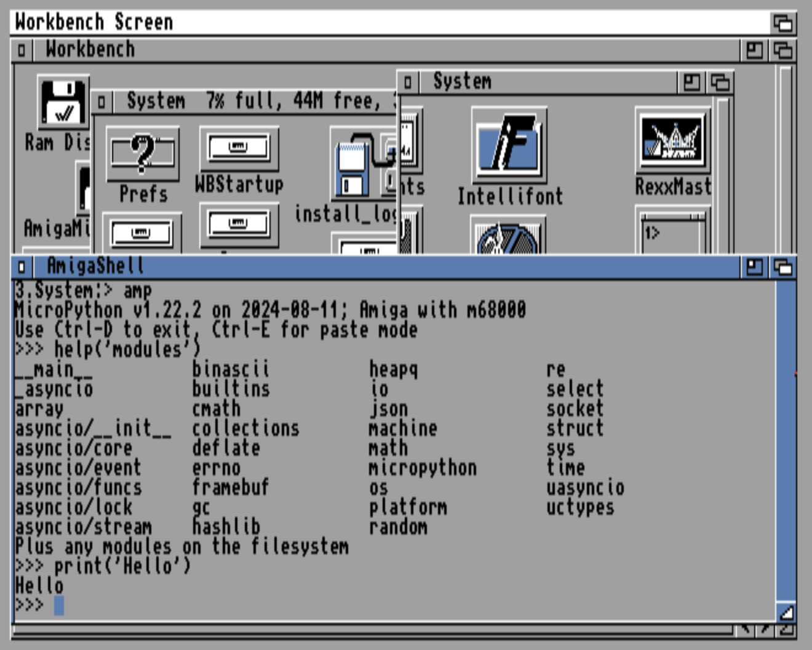812x650 pixels.
Task: Click the Workbench Screen title bar
Action: click(391, 23)
